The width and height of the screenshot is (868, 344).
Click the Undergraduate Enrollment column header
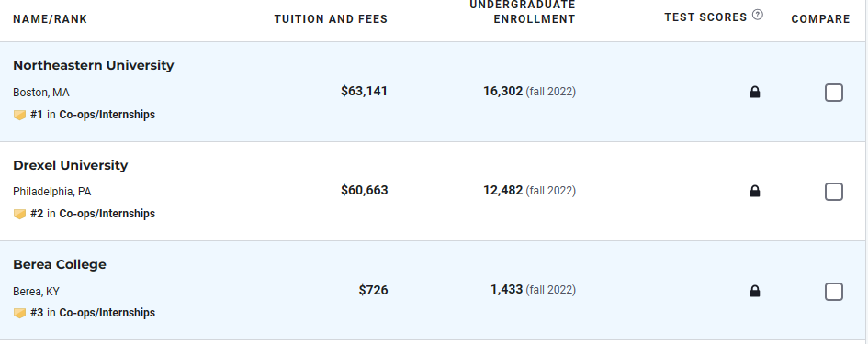[x=523, y=12]
